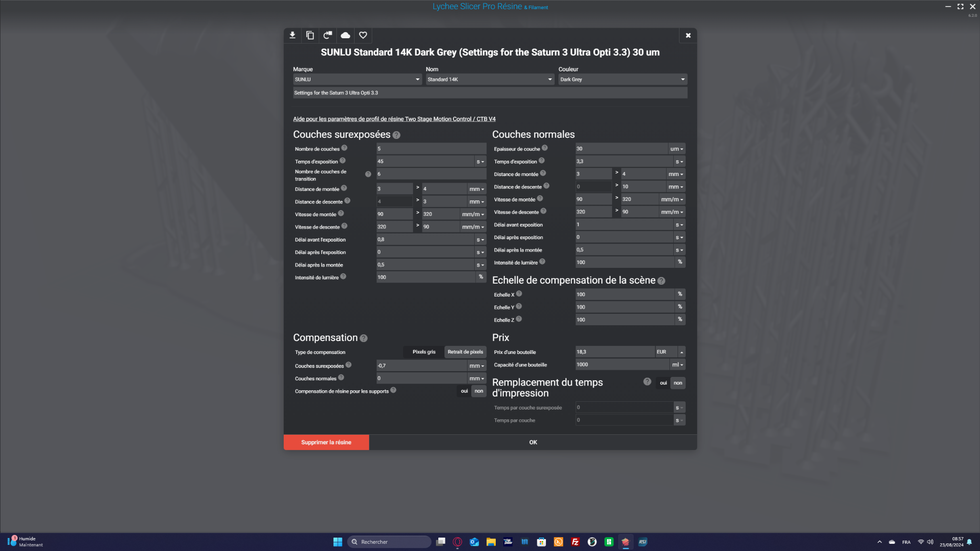The height and width of the screenshot is (551, 980).
Task: Set support resin compensation to oui
Action: click(x=464, y=391)
